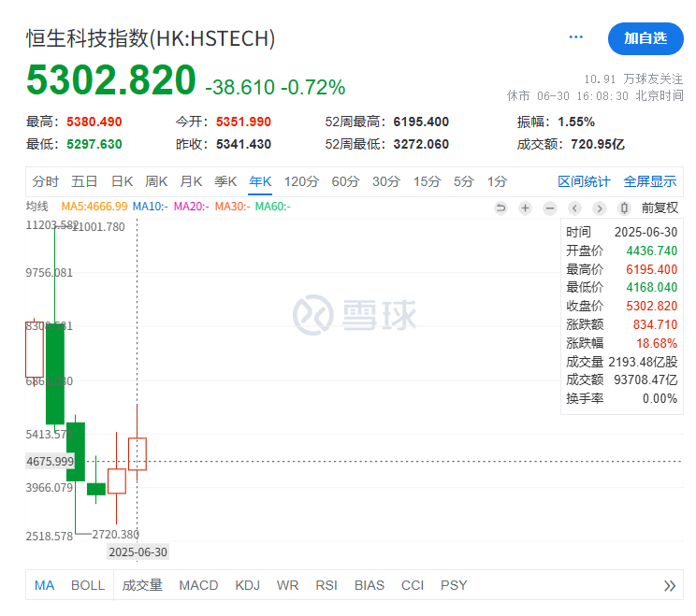The height and width of the screenshot is (616, 696).
Task: Click the MA20 moving average label
Action: pyautogui.click(x=191, y=207)
